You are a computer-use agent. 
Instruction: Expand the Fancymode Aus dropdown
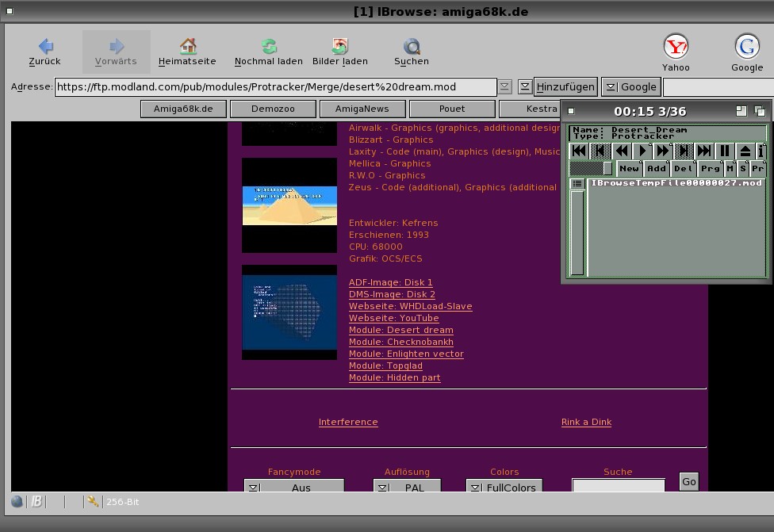[x=294, y=485]
